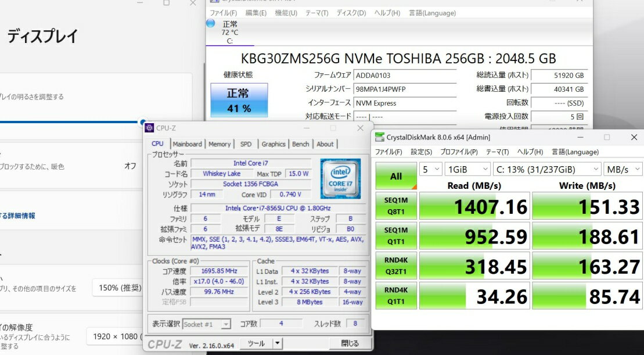This screenshot has height=355, width=644.
Task: Click the blue disk status circle icon
Action: pos(210,23)
